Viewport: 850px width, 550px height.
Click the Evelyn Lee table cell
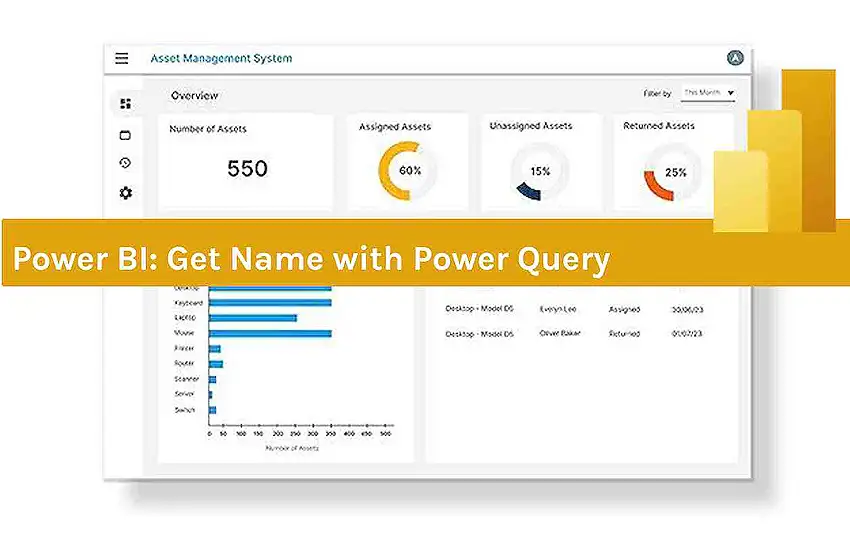[558, 309]
